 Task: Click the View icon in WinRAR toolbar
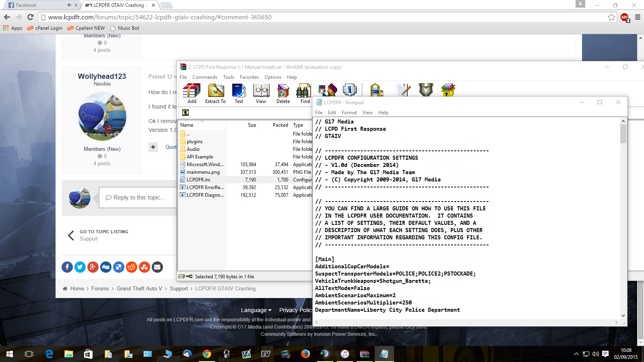(261, 93)
